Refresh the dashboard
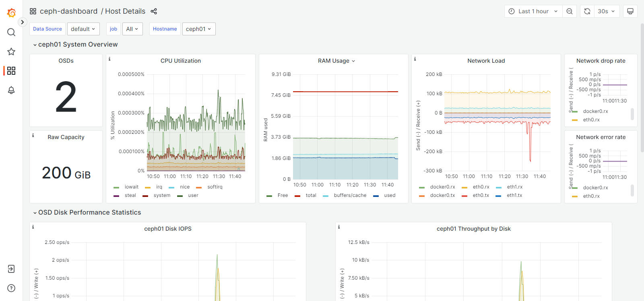 point(587,11)
